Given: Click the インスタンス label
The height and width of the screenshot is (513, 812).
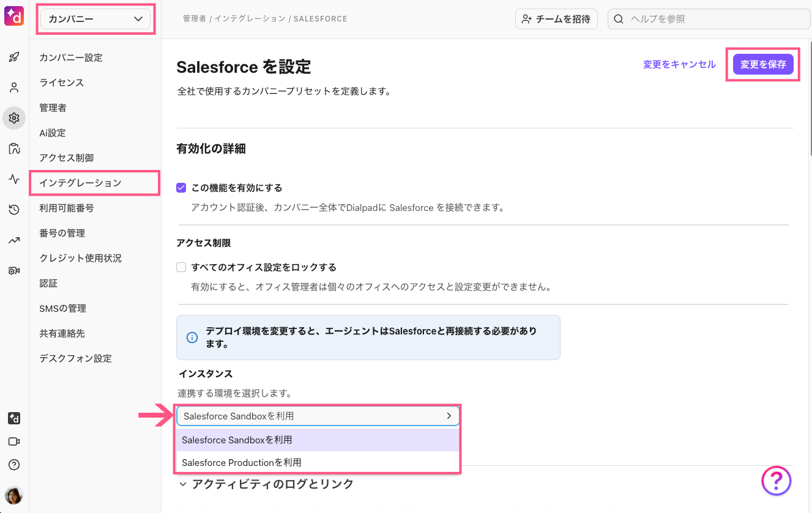Looking at the screenshot, I should click(x=206, y=373).
